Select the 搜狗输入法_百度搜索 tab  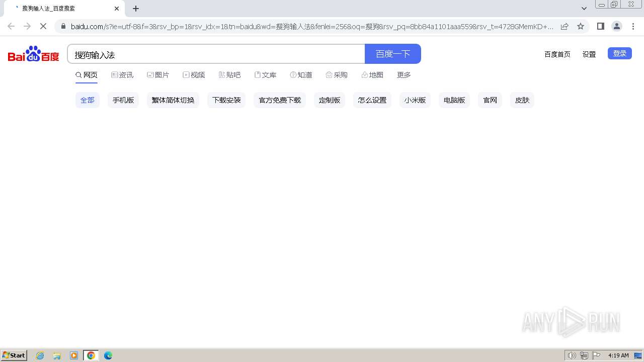[x=64, y=9]
